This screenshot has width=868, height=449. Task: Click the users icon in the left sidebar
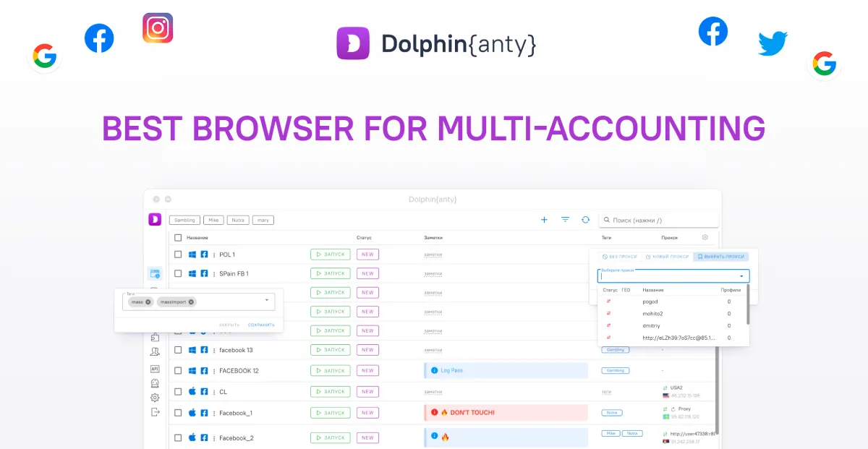click(x=156, y=351)
